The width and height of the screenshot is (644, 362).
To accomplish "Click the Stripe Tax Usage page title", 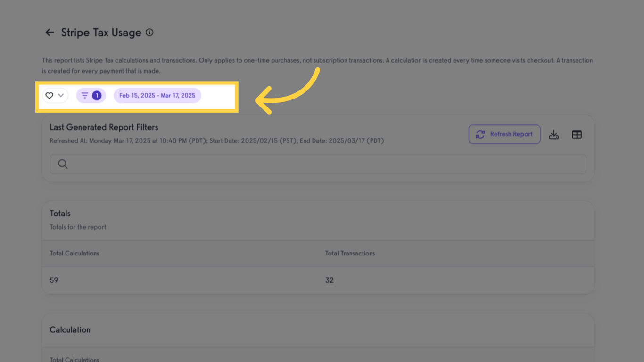I will tap(101, 33).
